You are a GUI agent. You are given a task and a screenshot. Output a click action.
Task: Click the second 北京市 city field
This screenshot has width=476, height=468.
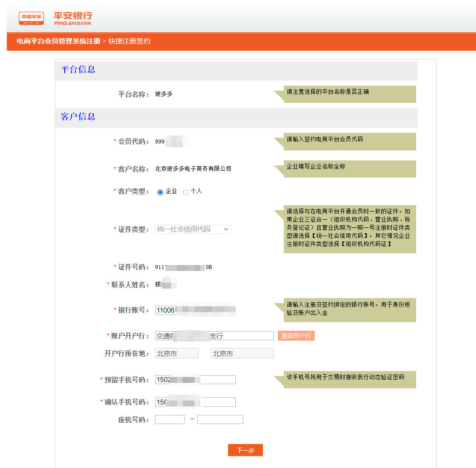pos(242,353)
